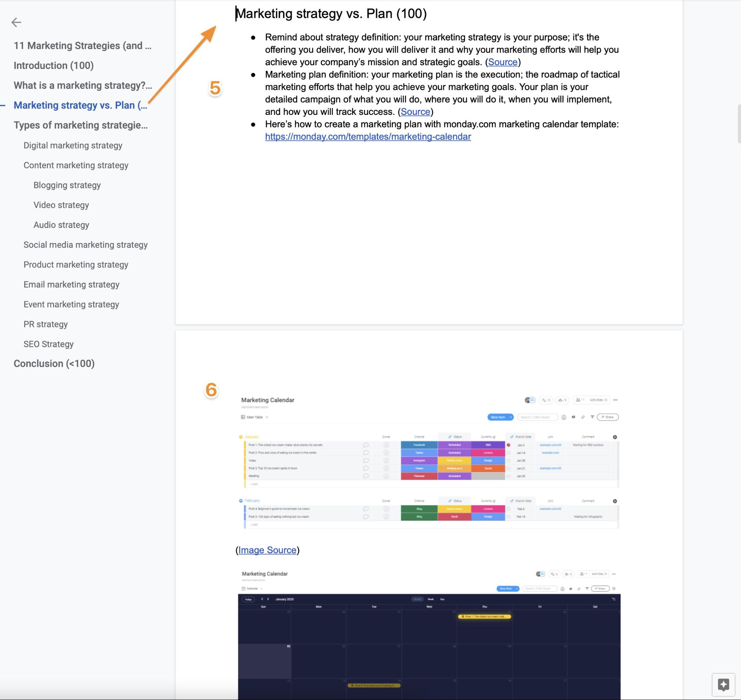Jump to Email marketing strategy section
Screen dimensions: 741x700
71,284
